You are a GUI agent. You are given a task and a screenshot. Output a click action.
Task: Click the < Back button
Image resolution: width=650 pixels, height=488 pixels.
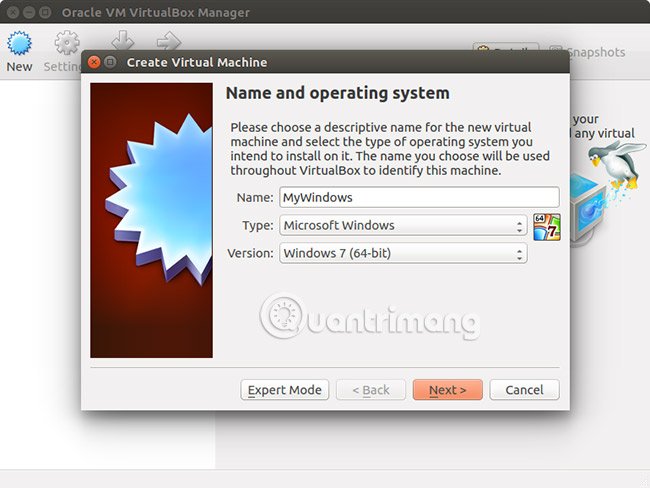(371, 390)
